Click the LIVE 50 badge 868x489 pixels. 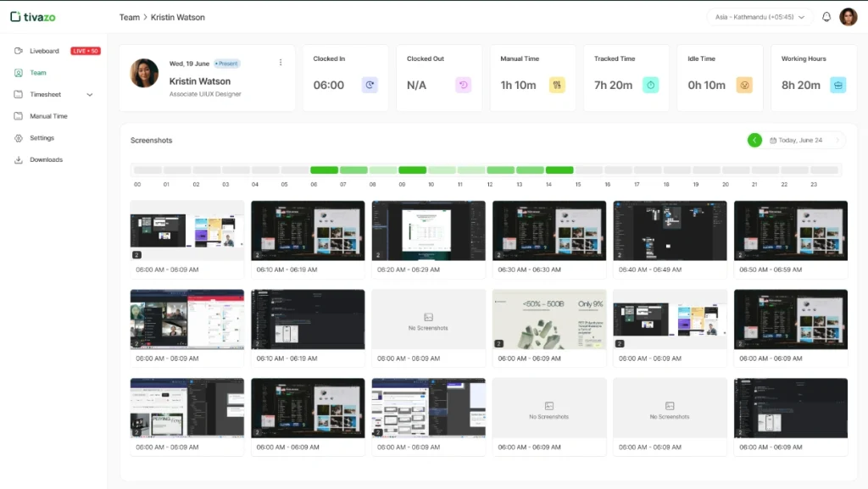tap(85, 51)
